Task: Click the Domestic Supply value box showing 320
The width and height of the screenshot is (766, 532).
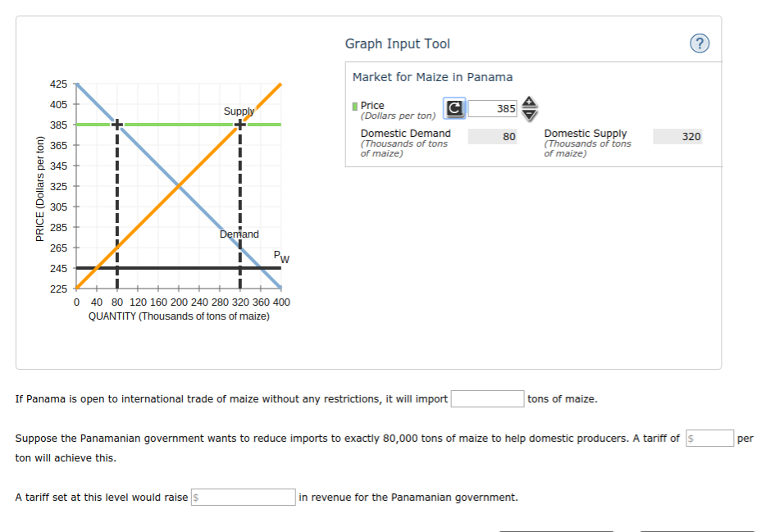Action: tap(677, 136)
